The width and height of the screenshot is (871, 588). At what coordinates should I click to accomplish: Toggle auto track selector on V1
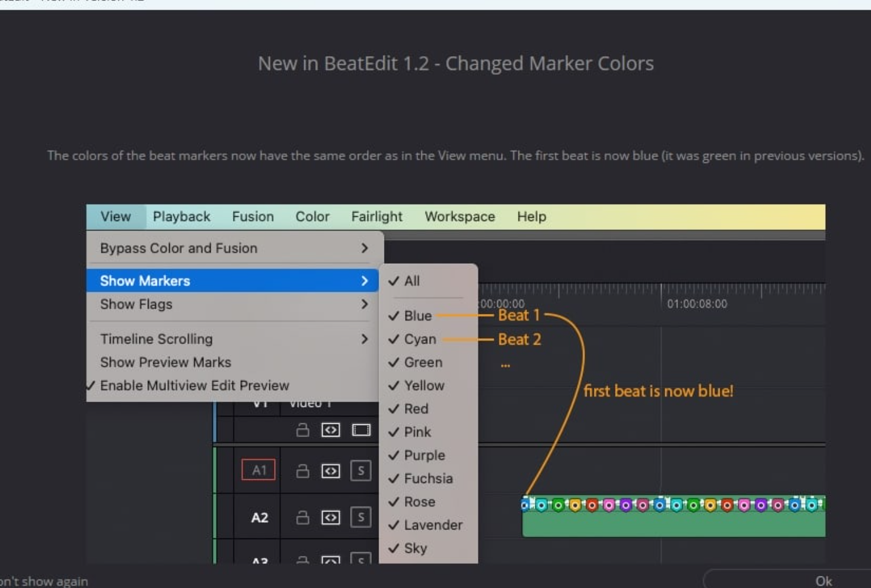click(x=330, y=430)
